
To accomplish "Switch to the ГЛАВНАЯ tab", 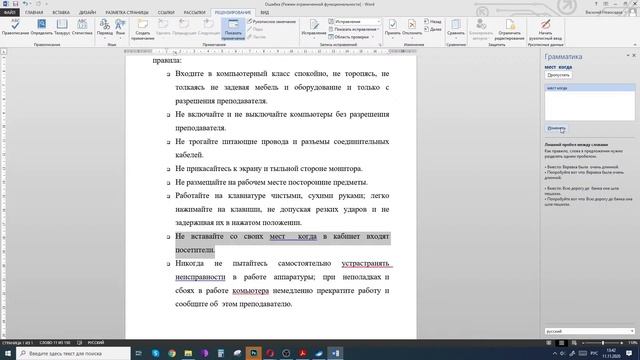I will 34,13.
